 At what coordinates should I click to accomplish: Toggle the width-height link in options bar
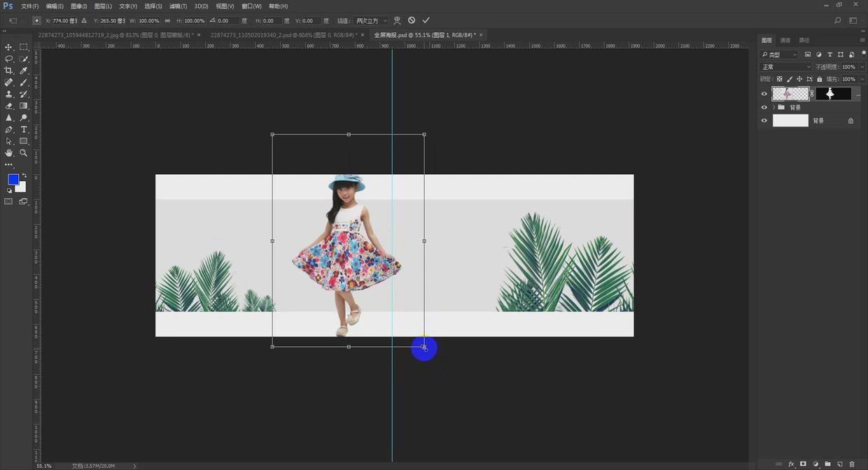click(167, 21)
